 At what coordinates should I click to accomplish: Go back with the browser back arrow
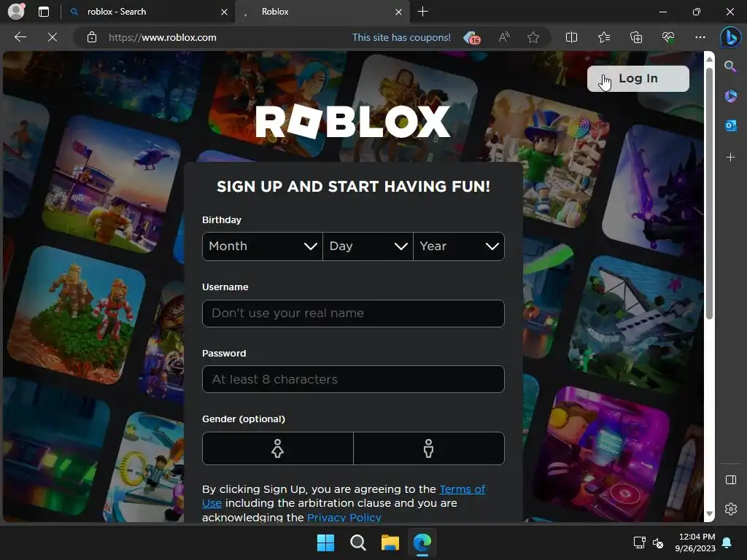point(20,37)
